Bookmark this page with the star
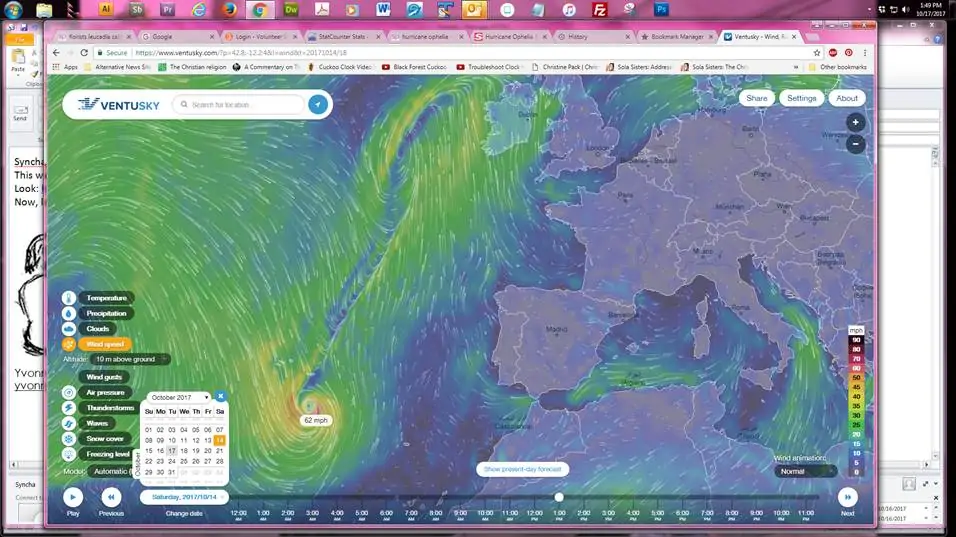The width and height of the screenshot is (956, 537). point(817,52)
